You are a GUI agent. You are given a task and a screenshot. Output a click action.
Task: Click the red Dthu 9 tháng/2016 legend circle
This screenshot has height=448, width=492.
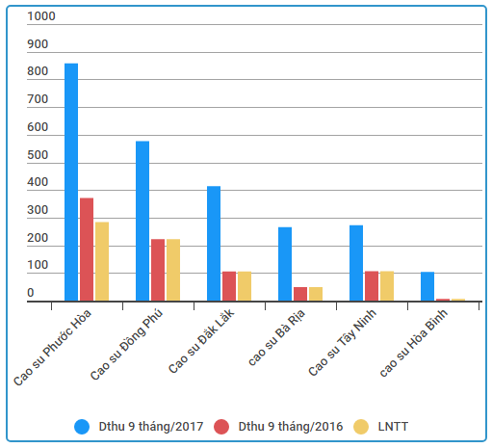click(221, 427)
